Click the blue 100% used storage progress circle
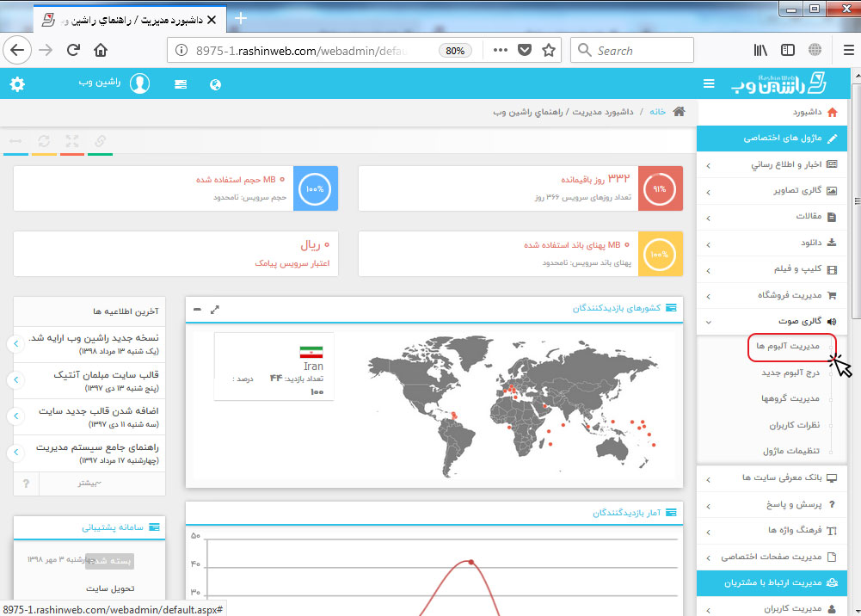Screen dimensions: 861x616 coord(315,189)
